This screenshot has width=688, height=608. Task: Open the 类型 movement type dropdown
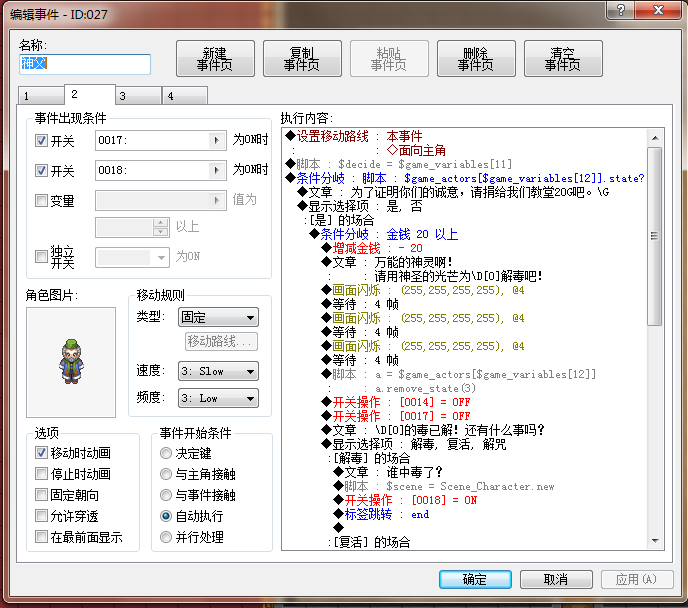pyautogui.click(x=218, y=317)
